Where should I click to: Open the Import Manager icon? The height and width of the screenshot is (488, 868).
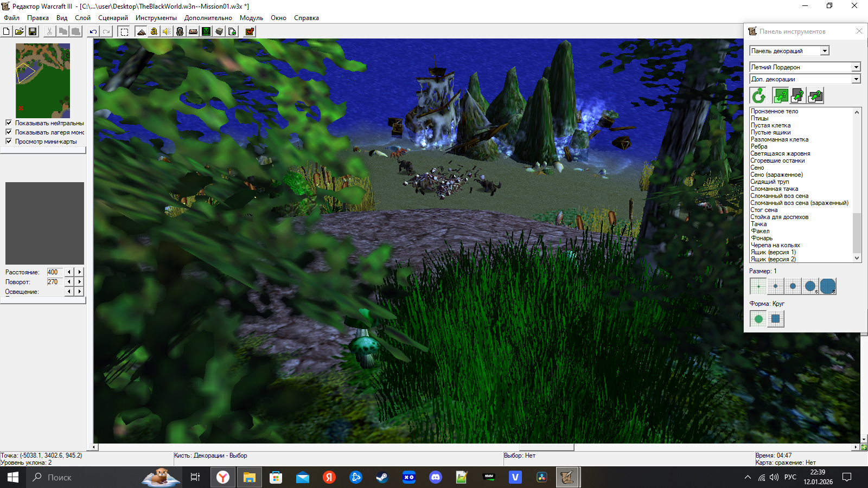click(x=232, y=31)
